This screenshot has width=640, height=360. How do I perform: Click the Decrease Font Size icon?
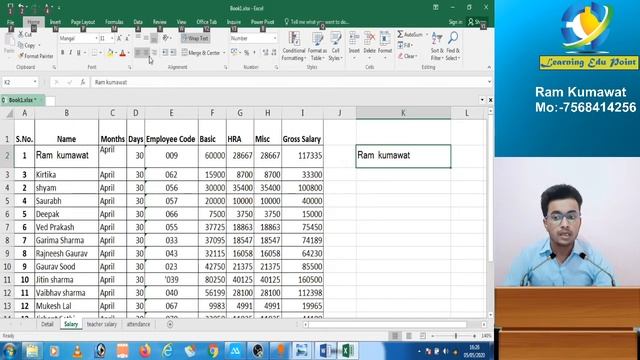coord(127,38)
